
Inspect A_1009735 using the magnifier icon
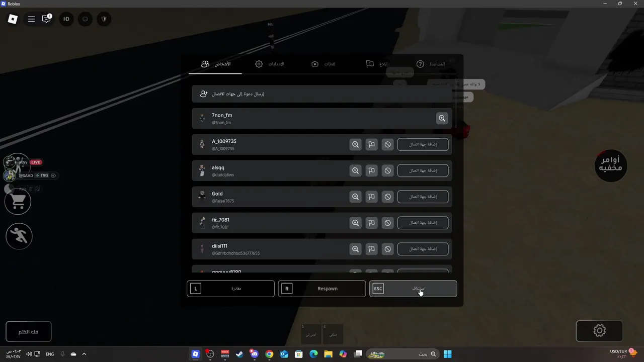[355, 144]
